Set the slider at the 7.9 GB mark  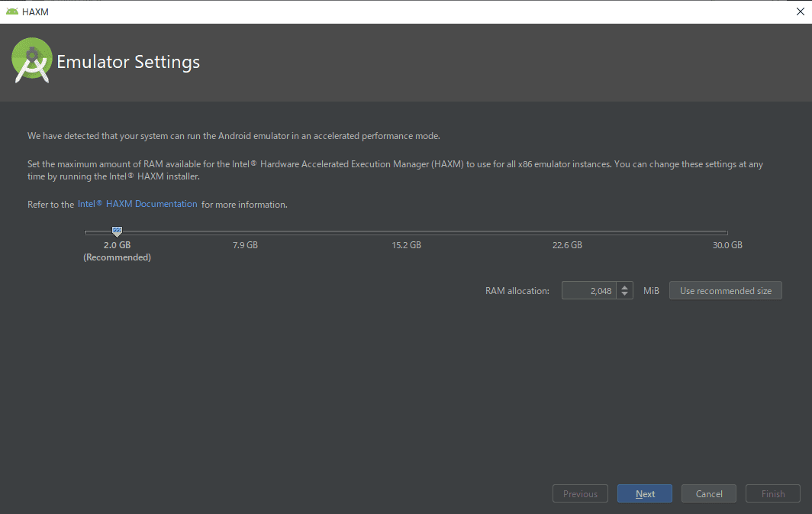245,232
